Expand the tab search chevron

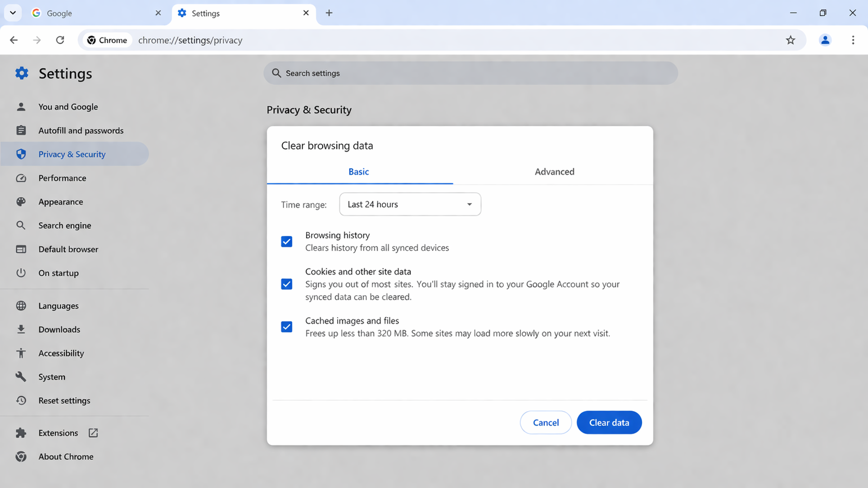pyautogui.click(x=13, y=13)
